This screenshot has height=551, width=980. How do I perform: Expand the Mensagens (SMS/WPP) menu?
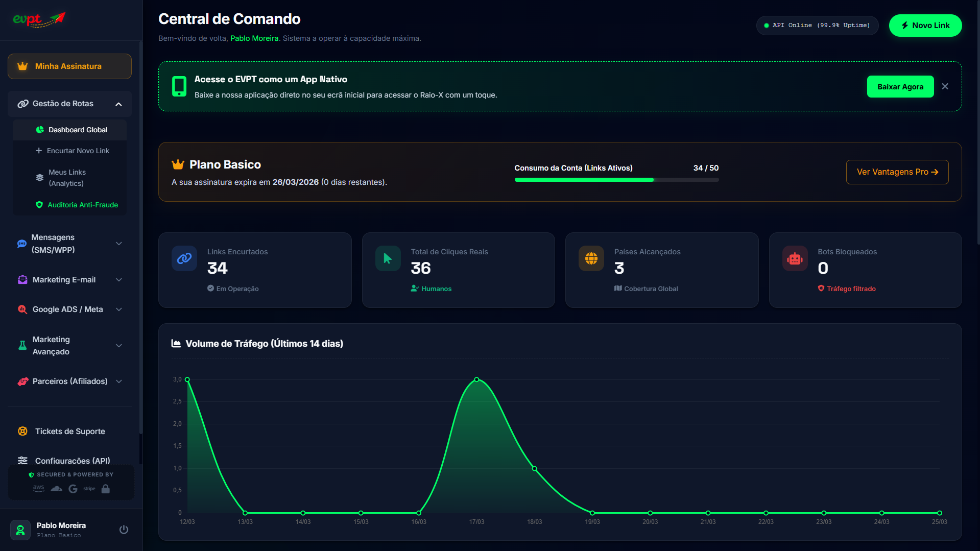118,244
